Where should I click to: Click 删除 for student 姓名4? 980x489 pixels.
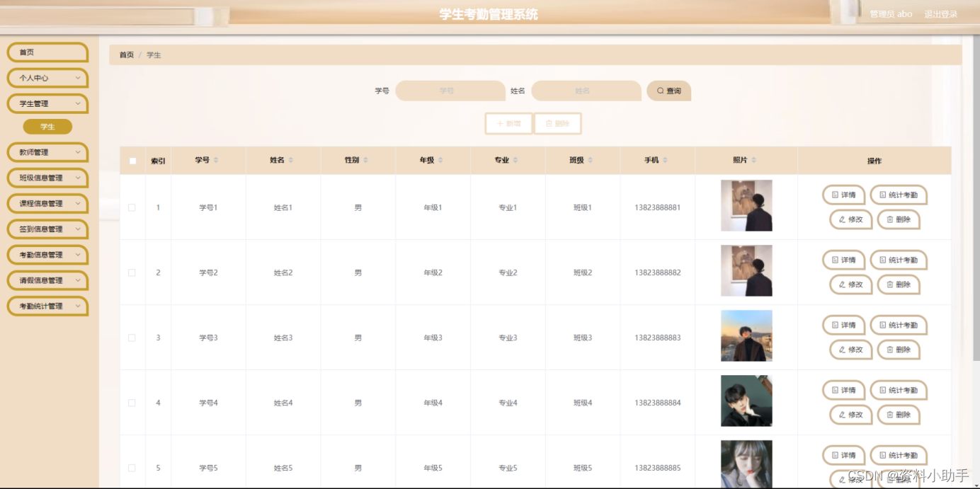[x=899, y=415]
